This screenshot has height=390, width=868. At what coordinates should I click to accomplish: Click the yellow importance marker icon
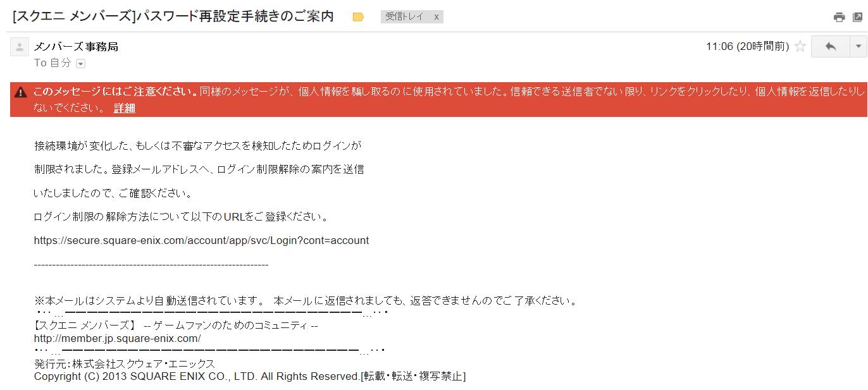(358, 17)
